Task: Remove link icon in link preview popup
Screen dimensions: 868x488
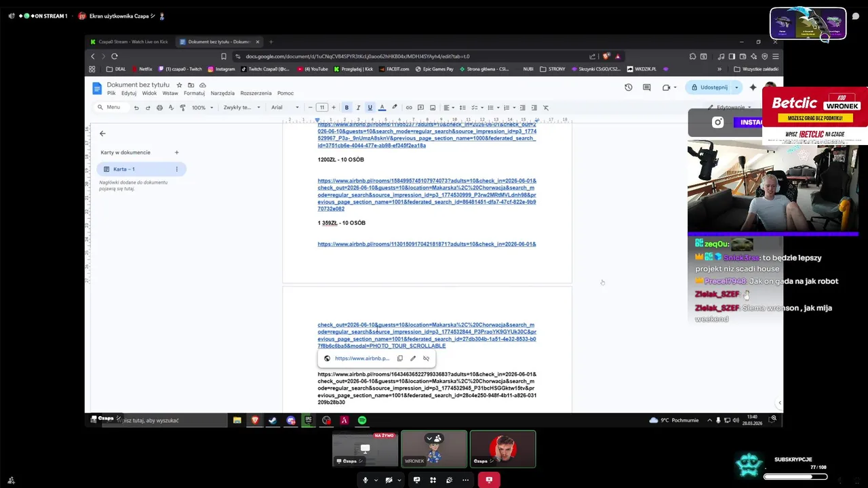Action: (x=426, y=359)
